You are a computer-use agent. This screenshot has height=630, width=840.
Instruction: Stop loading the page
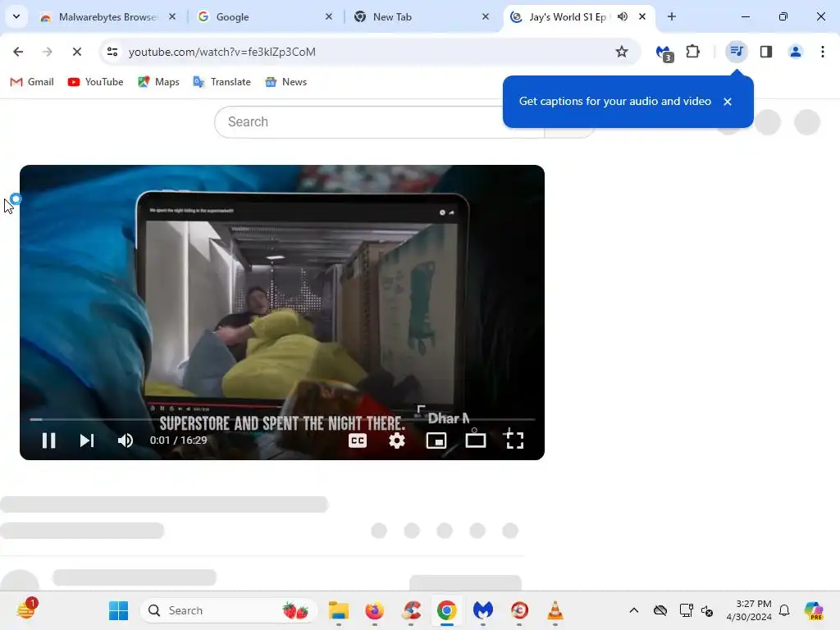[x=76, y=52]
